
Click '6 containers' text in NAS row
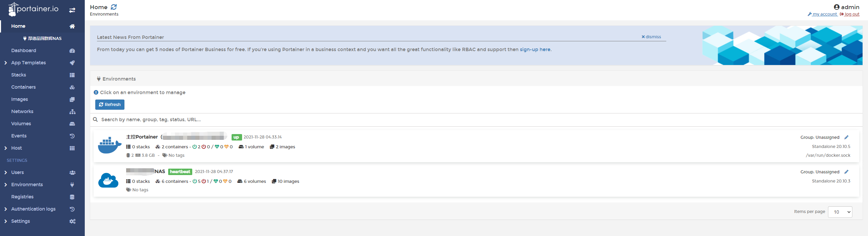175,181
